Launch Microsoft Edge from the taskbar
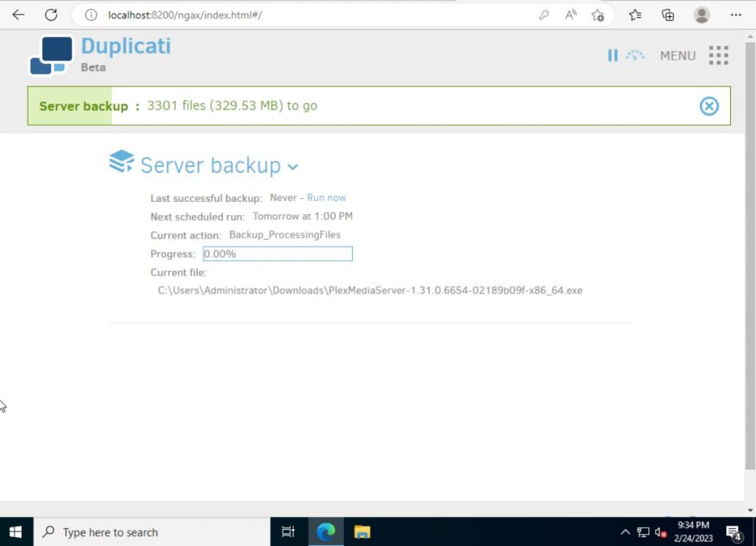This screenshot has width=756, height=546. click(325, 531)
